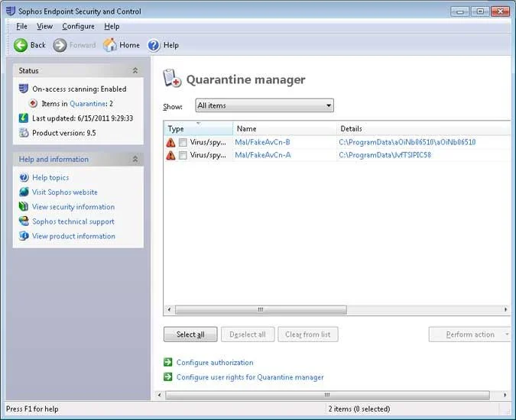516x420 pixels.
Task: Click the Sophos technical support icon
Action: pyautogui.click(x=24, y=221)
